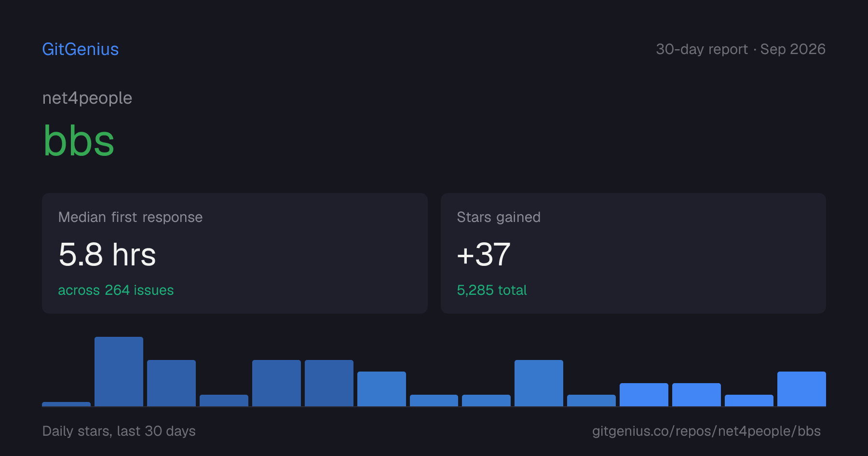Open the net4people owner name
Image resolution: width=868 pixels, height=456 pixels.
(x=87, y=98)
